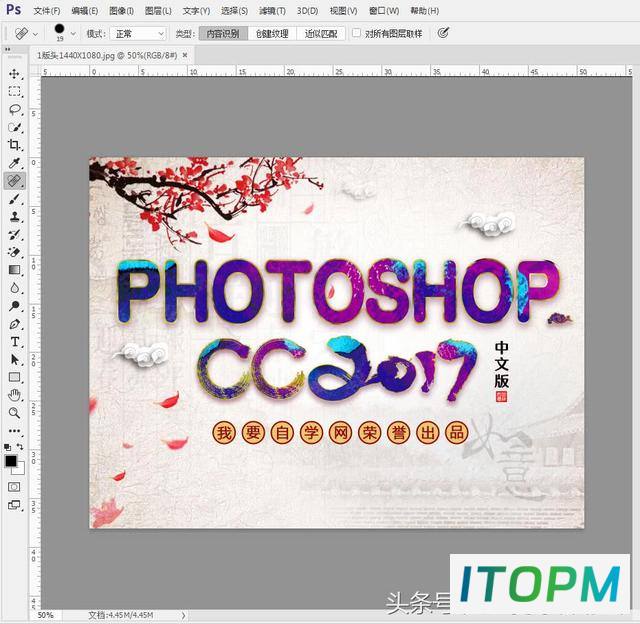Click the Photoshop Ps logo
The height and width of the screenshot is (624, 640).
[14, 9]
